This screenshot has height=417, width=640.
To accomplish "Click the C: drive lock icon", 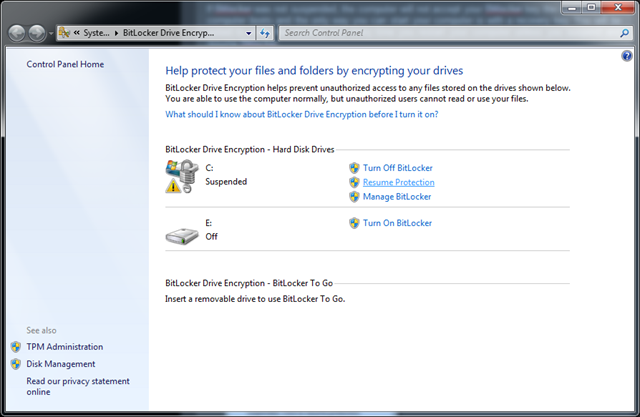I will [x=182, y=176].
